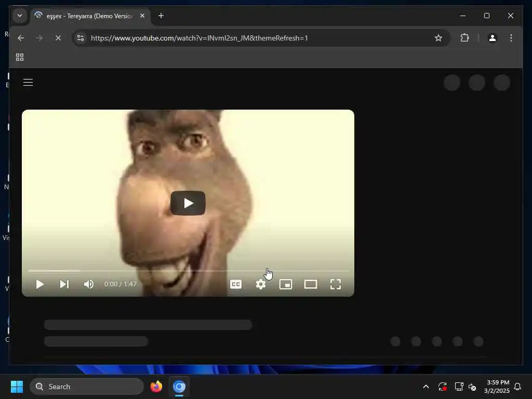
Task: Select Chromium icon in taskbar
Action: [x=179, y=387]
